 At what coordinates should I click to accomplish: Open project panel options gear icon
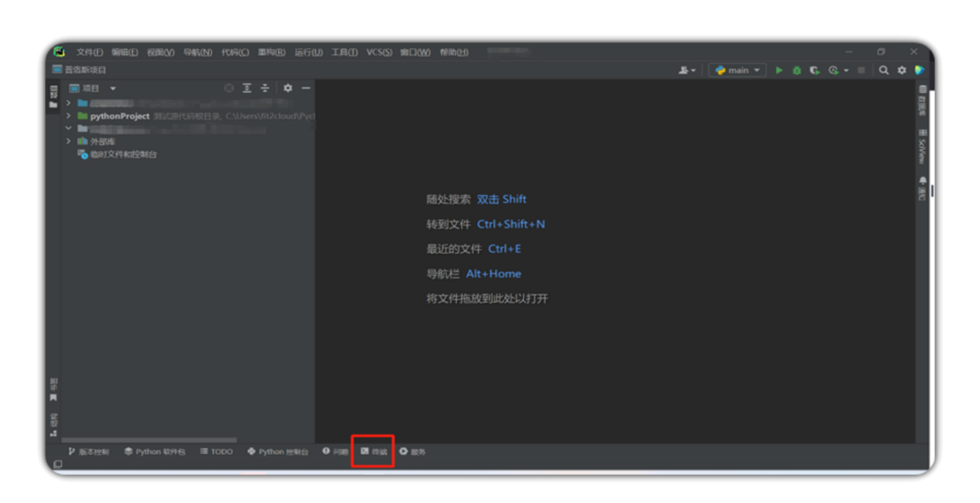point(288,88)
